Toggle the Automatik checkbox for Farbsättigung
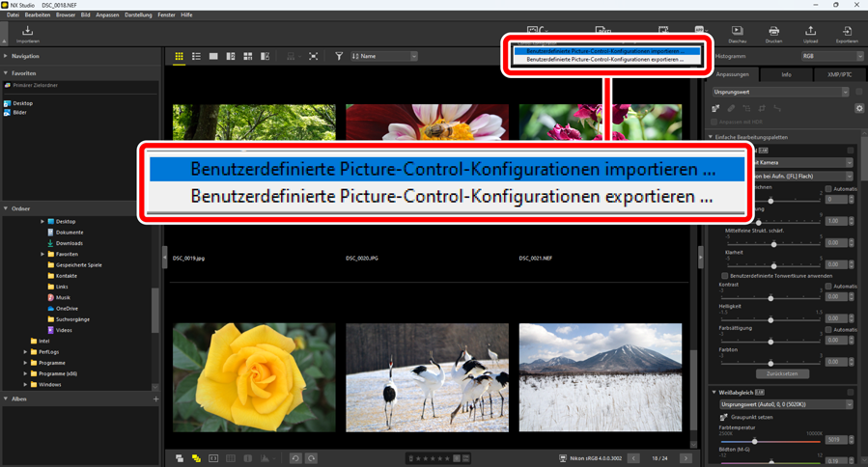This screenshot has height=467, width=868. click(x=828, y=330)
